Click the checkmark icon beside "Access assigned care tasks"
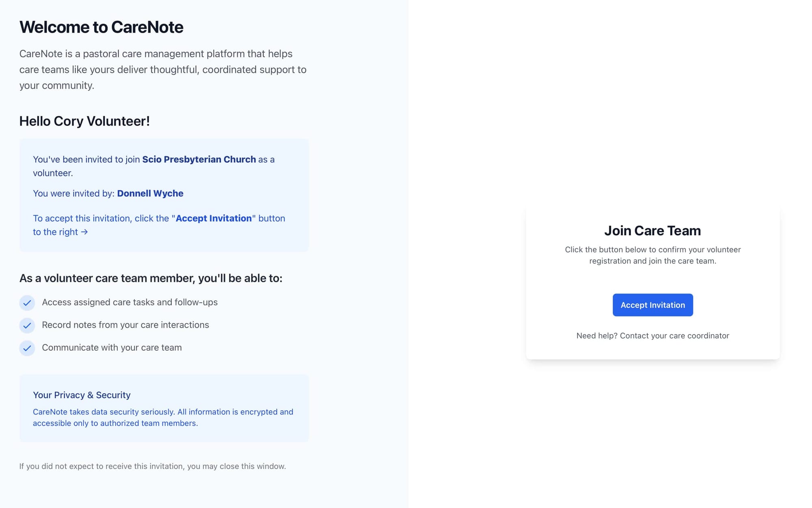The width and height of the screenshot is (812, 508). (x=27, y=303)
